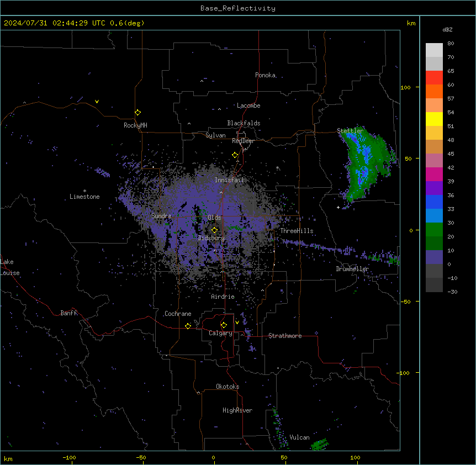Image resolution: width=476 pixels, height=465 pixels.
Task: Click the Olds town label
Action: pyautogui.click(x=214, y=218)
